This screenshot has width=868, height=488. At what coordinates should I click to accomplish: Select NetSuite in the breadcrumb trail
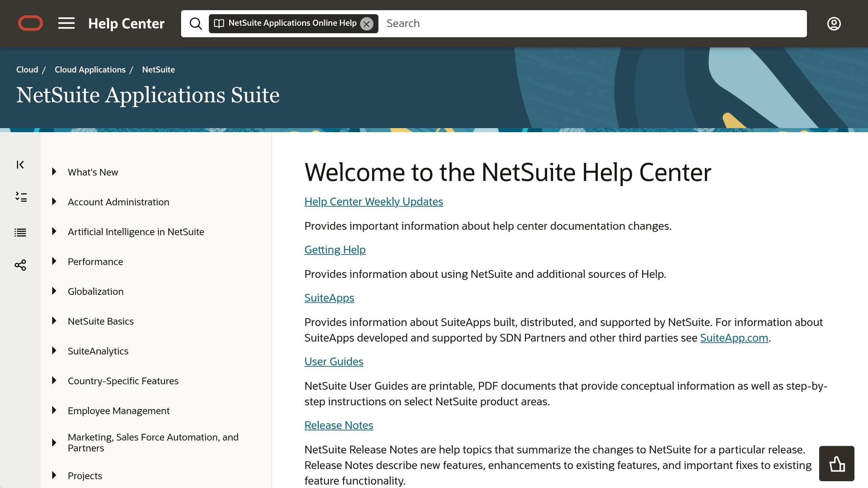click(x=158, y=69)
